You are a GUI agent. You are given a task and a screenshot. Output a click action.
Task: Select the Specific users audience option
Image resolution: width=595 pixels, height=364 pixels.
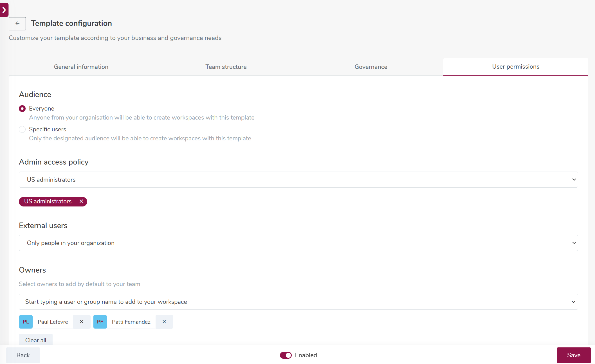(x=22, y=129)
